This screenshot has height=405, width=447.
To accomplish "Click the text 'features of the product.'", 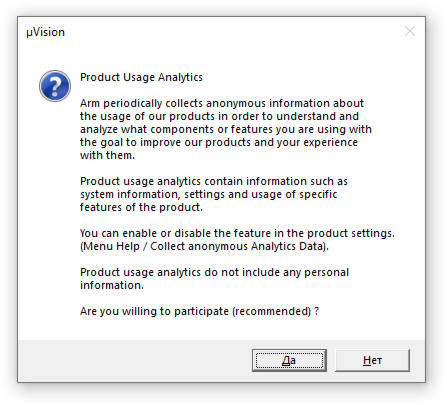I will point(141,207).
